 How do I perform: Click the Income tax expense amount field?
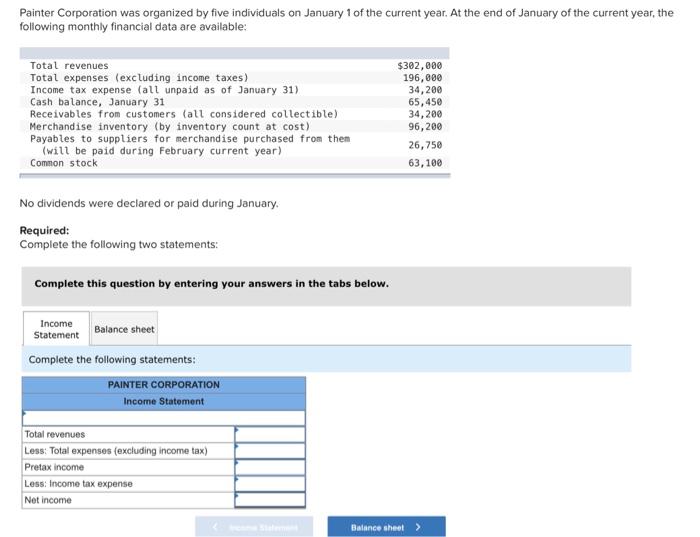click(270, 484)
